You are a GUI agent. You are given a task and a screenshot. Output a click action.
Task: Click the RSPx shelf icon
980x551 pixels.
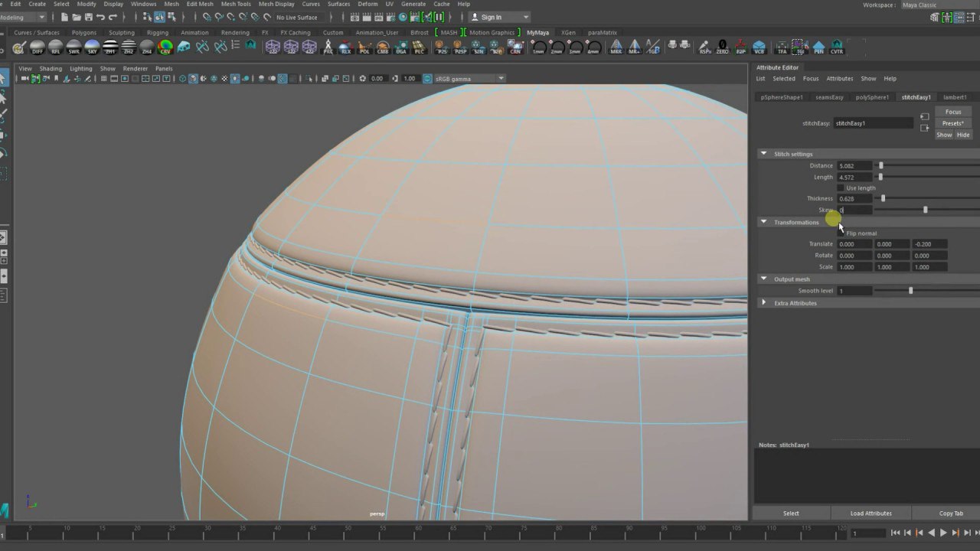click(705, 47)
